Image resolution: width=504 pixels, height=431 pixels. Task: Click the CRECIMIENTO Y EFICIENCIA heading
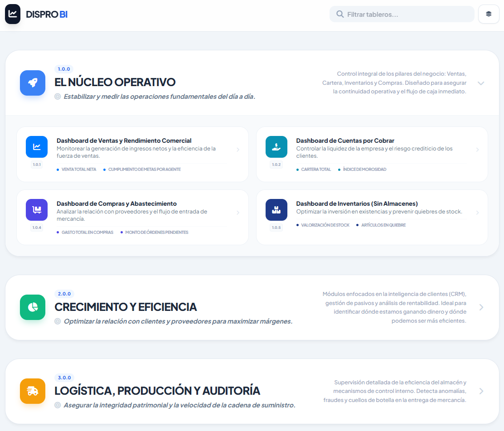[x=126, y=307]
